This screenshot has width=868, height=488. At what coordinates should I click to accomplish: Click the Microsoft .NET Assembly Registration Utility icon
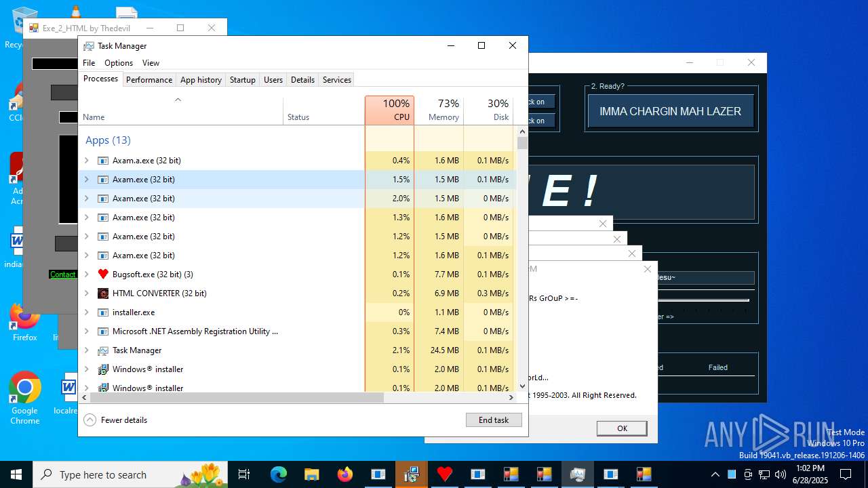103,331
